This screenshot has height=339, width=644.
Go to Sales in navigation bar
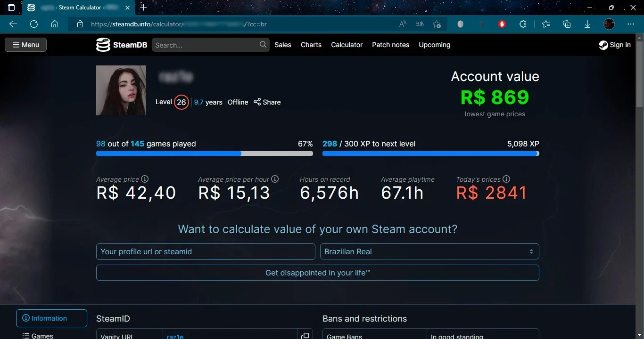pyautogui.click(x=283, y=45)
